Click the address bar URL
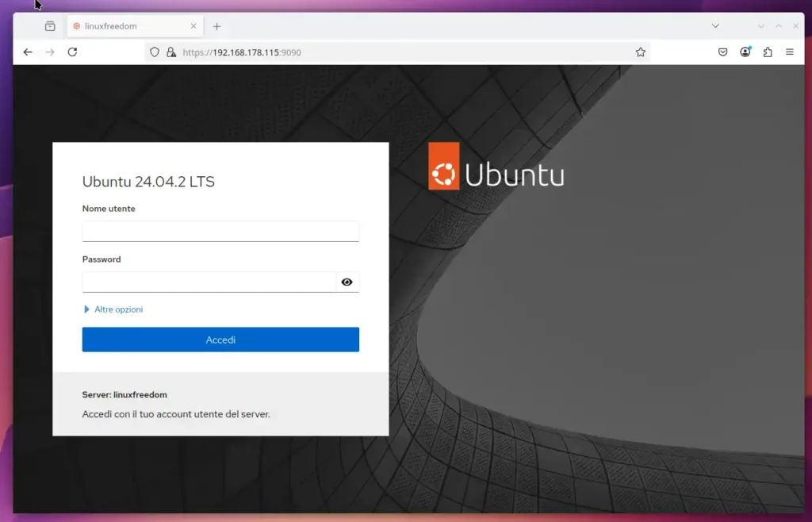This screenshot has width=812, height=522. [x=242, y=52]
